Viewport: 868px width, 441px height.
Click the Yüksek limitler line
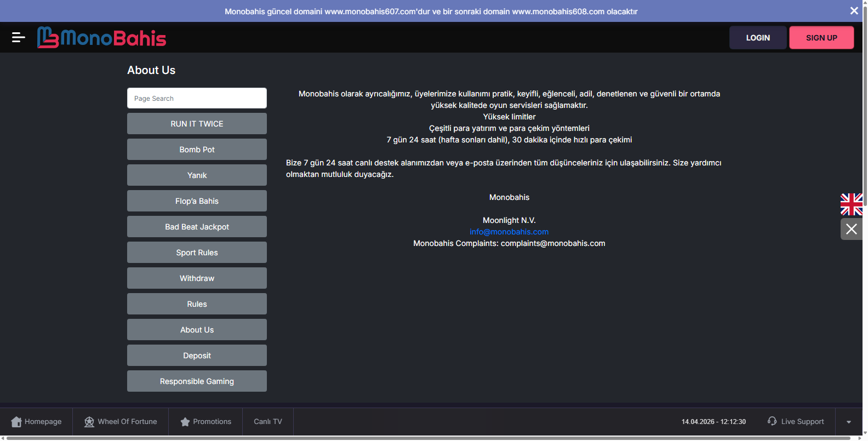point(509,117)
